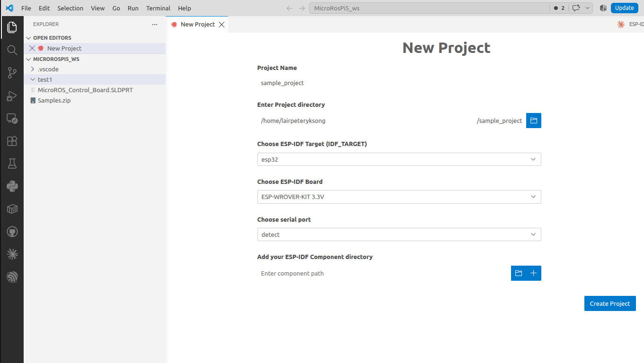Click the /sample_project path suffix text
Image resolution: width=644 pixels, height=363 pixels.
coord(499,121)
